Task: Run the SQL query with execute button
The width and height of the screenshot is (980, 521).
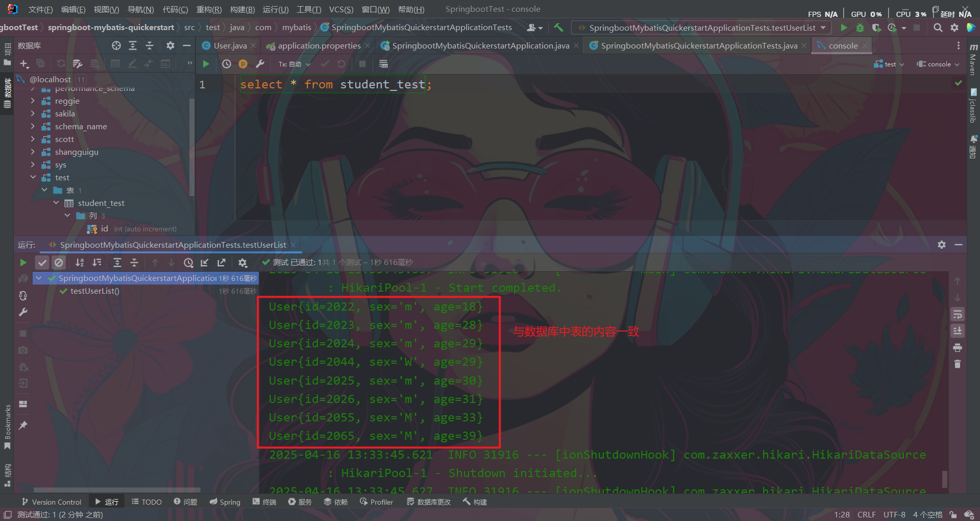Action: pos(206,64)
